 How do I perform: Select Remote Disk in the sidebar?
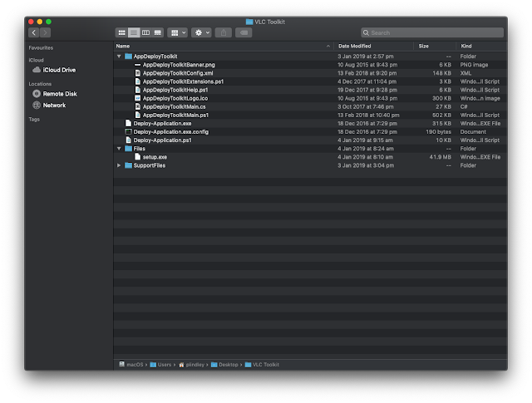coord(60,94)
